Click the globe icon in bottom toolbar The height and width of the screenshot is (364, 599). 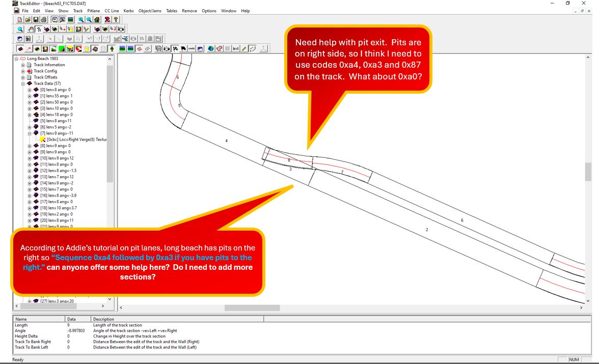point(211,49)
